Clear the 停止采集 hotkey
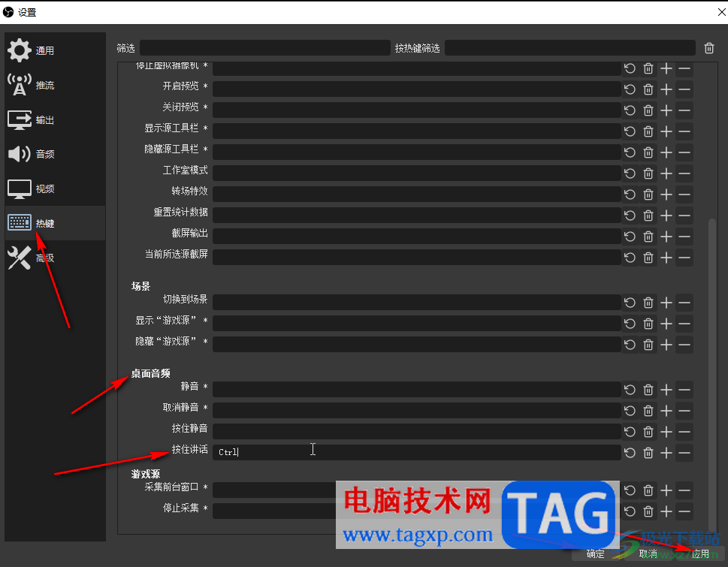The height and width of the screenshot is (567, 728). coord(648,511)
